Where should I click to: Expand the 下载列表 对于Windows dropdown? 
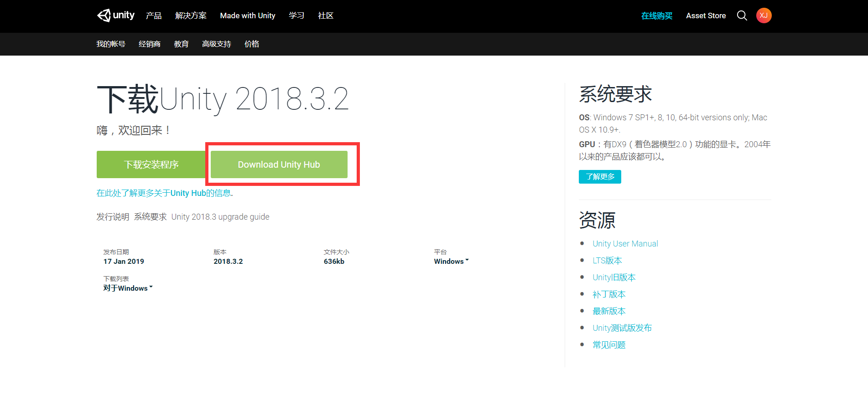[x=128, y=288]
